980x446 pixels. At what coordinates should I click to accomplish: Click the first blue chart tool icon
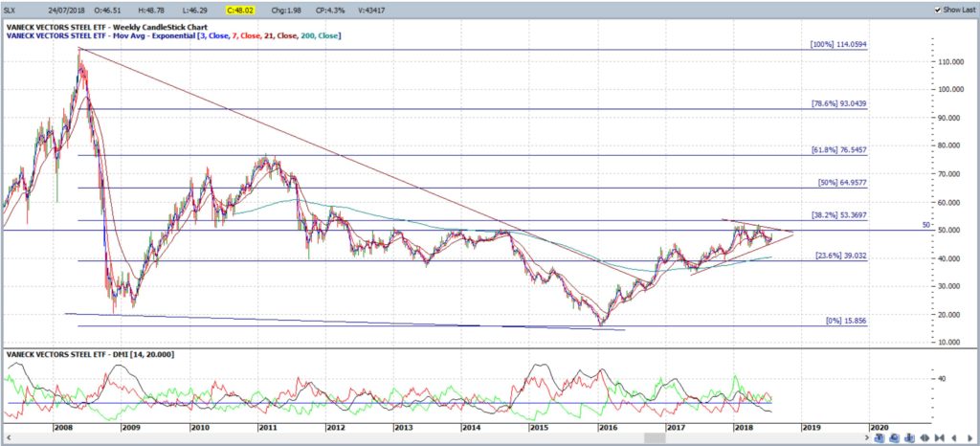[x=880, y=438]
